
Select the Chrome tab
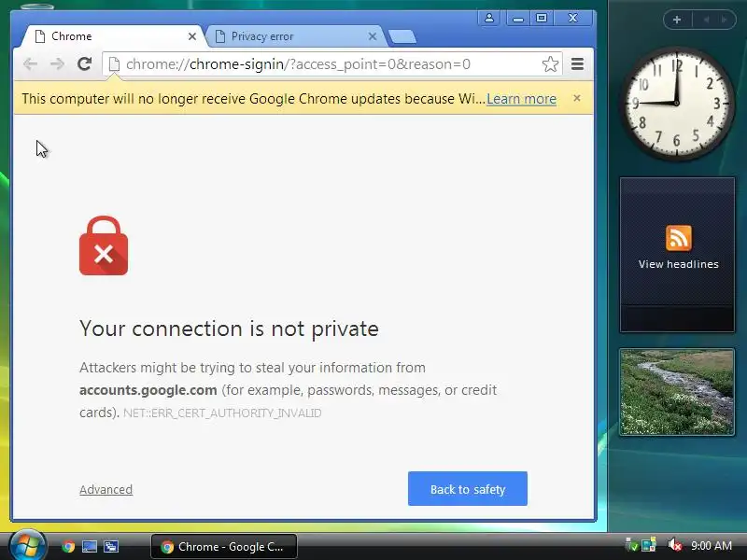112,36
